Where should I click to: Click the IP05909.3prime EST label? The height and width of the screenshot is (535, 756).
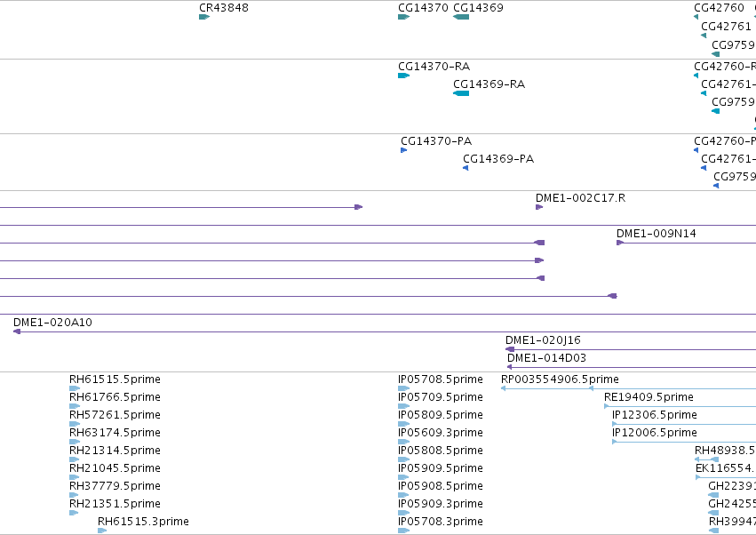[441, 504]
